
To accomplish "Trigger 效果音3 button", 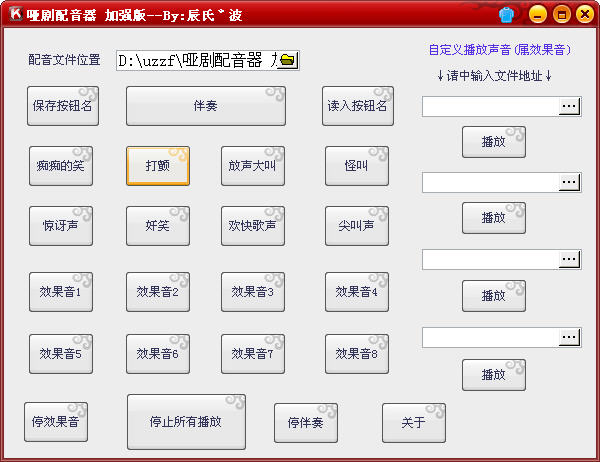I will [x=253, y=292].
